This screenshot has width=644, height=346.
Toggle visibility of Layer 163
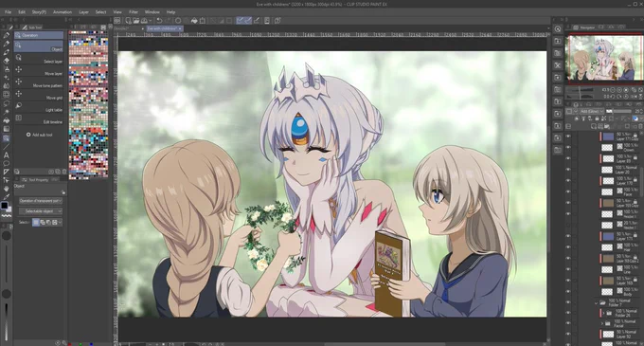(568, 281)
